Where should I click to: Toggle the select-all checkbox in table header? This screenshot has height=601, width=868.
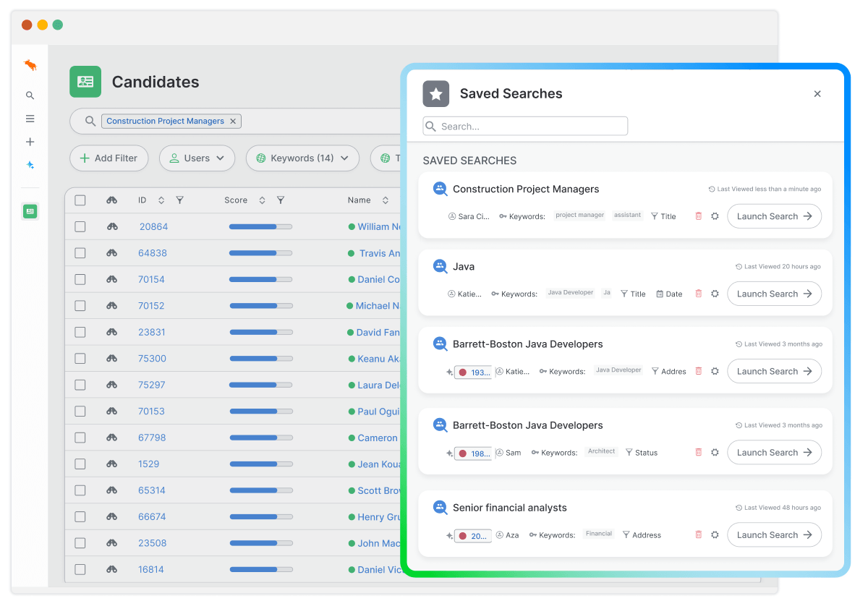click(x=80, y=200)
